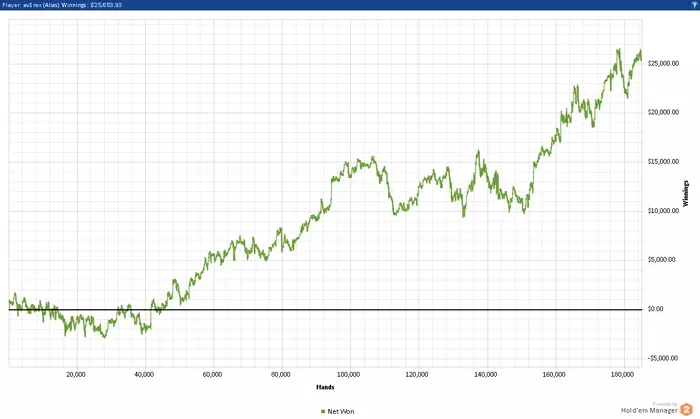The height and width of the screenshot is (419, 700).
Task: Click the 140,000 hands axis label
Action: pos(486,375)
